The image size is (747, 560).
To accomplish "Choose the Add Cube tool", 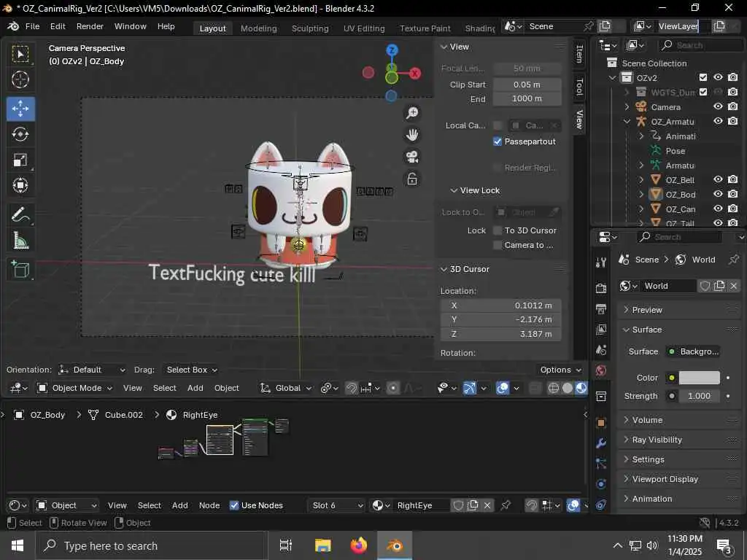I will pyautogui.click(x=20, y=270).
